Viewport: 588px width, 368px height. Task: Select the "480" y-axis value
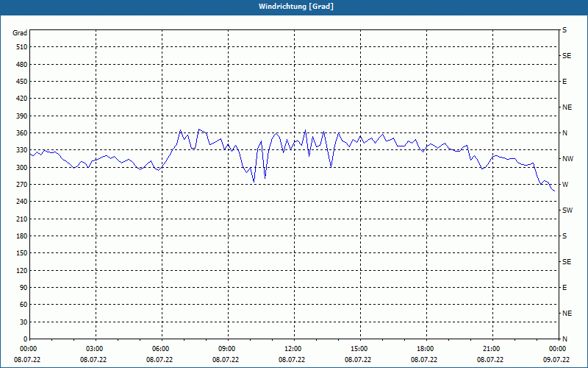tap(22, 65)
